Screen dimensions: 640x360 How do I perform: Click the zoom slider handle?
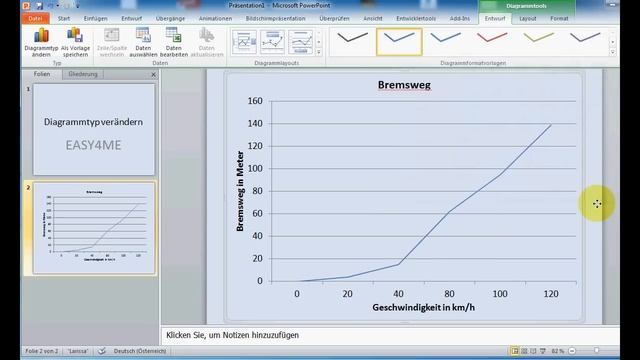[596, 351]
